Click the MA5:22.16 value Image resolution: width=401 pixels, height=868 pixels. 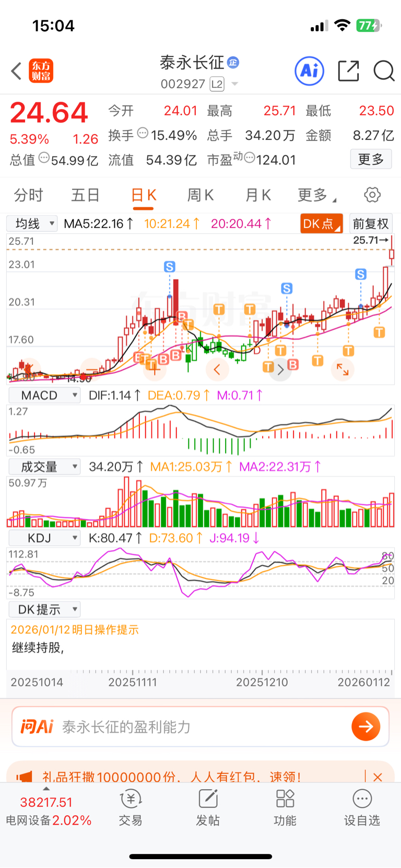[x=99, y=224]
